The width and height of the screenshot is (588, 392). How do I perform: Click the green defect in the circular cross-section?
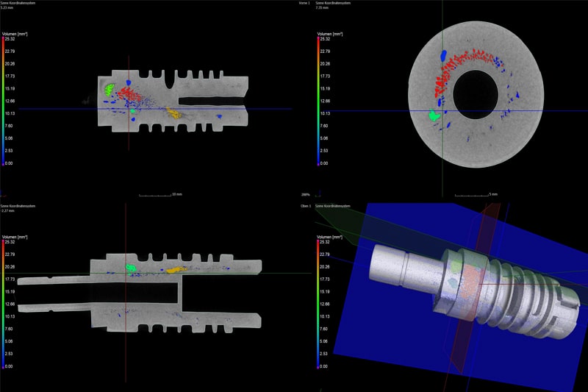pyautogui.click(x=435, y=115)
